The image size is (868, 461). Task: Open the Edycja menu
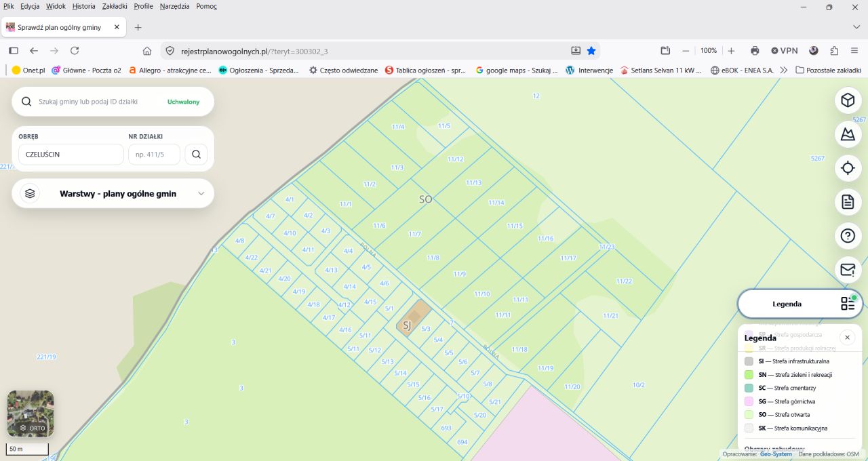pos(30,6)
